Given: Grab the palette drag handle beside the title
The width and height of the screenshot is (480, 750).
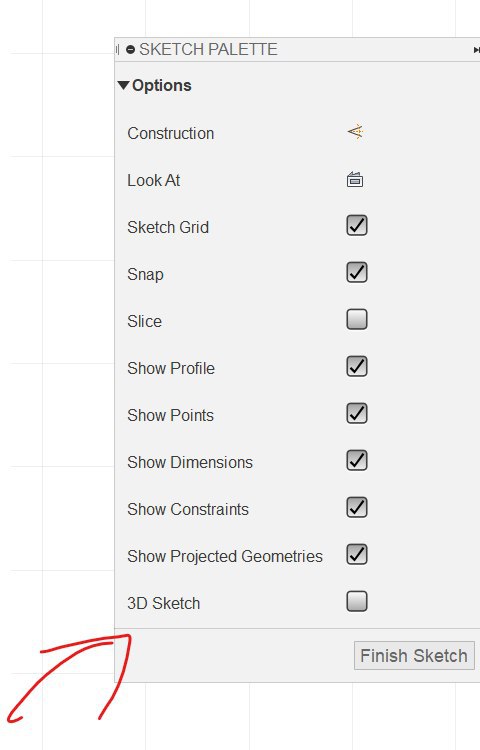Looking at the screenshot, I should 118,50.
